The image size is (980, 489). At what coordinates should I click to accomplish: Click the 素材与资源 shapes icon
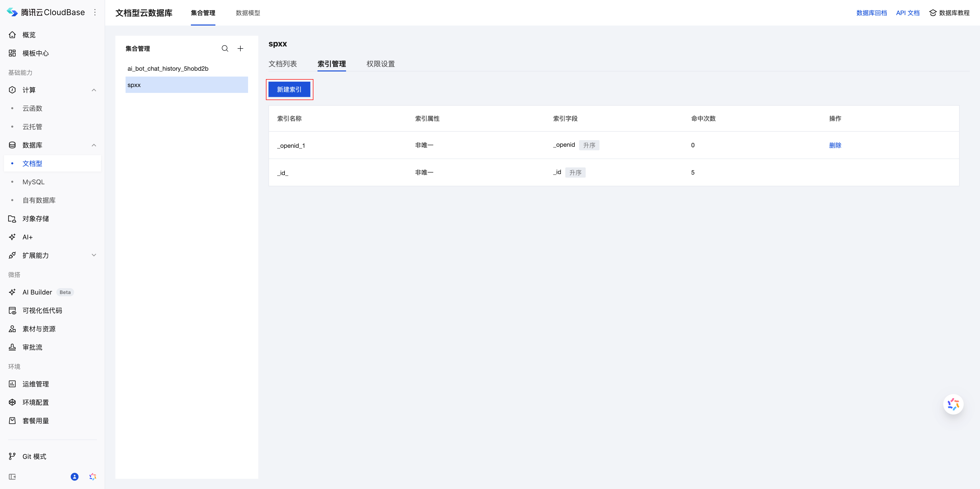pyautogui.click(x=12, y=328)
